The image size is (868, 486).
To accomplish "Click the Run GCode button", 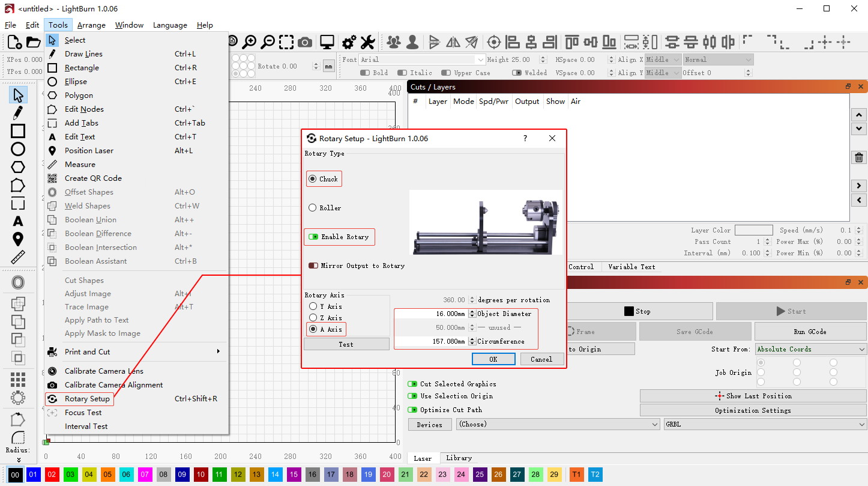I will pos(810,332).
